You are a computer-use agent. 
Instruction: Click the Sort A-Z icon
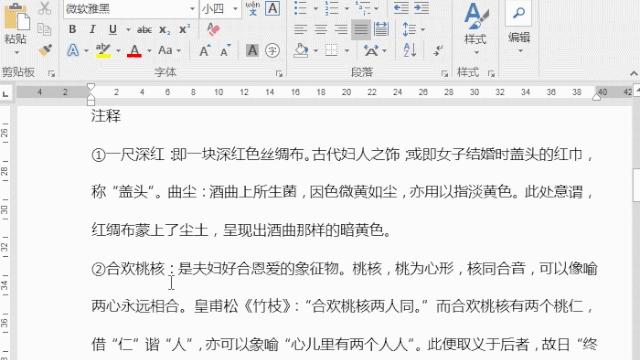click(409, 50)
